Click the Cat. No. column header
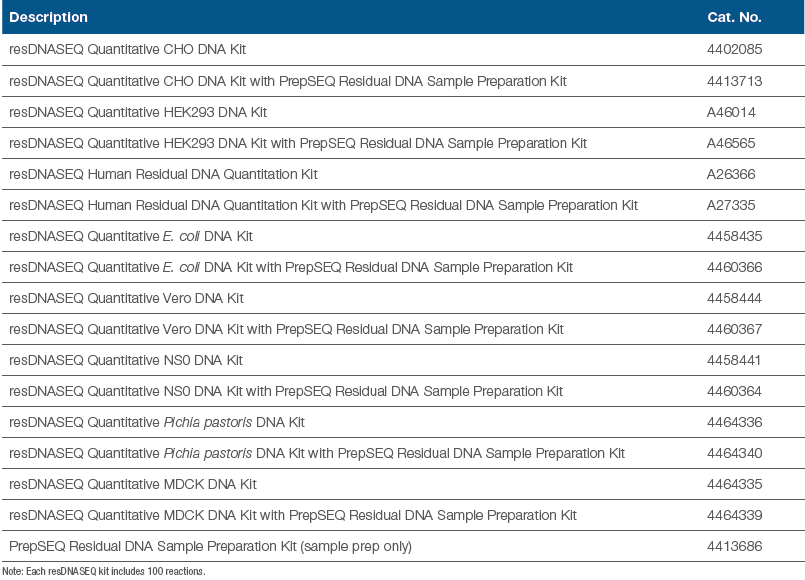The width and height of the screenshot is (805, 580). coord(734,17)
